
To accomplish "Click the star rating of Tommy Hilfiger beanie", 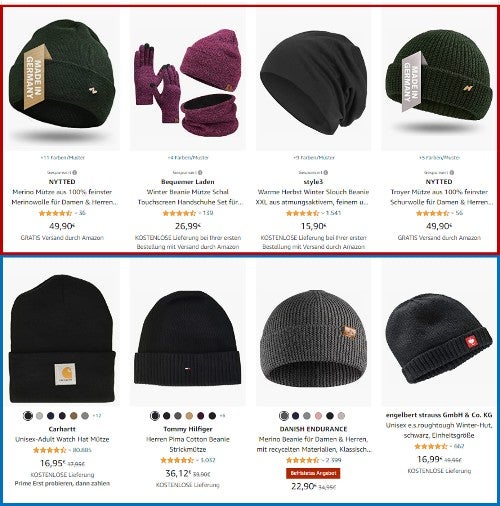I will (x=177, y=460).
